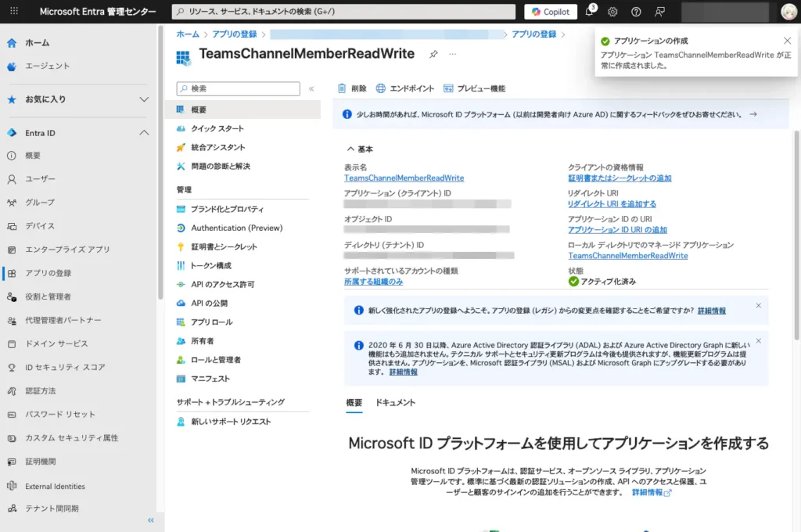Click the 所属する組織のみ link
Viewport: 801px width, 532px height.
point(373,282)
